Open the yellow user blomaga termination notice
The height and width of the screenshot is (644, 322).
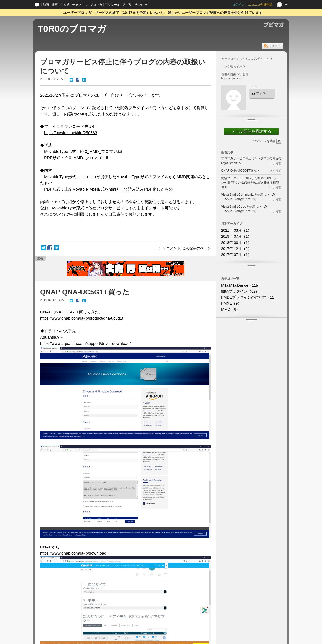pyautogui.click(x=161, y=13)
